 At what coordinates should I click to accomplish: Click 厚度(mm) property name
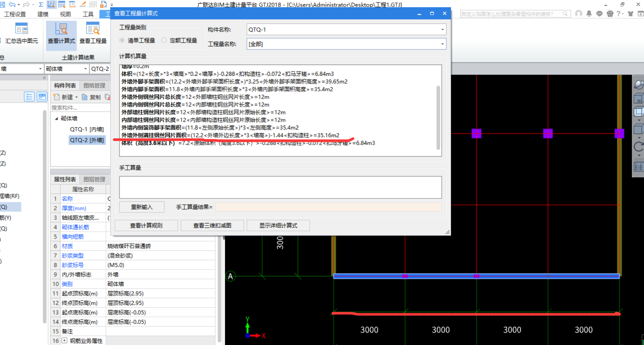point(74,208)
